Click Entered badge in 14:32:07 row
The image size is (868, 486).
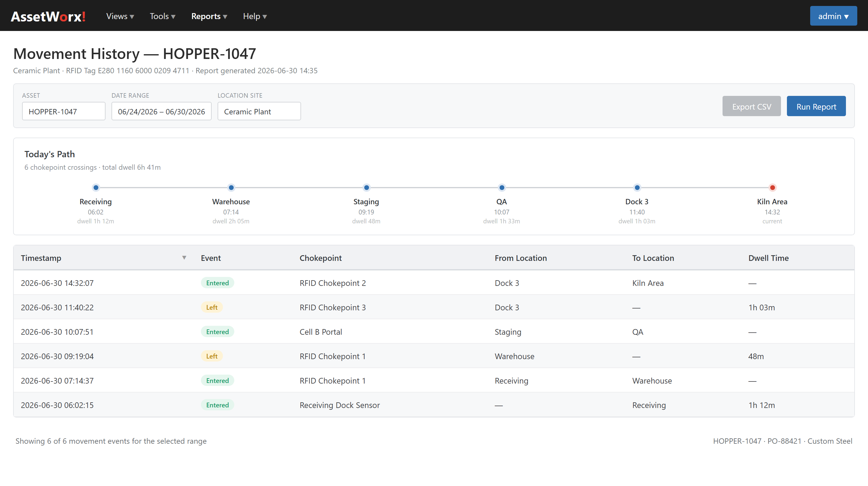point(217,283)
